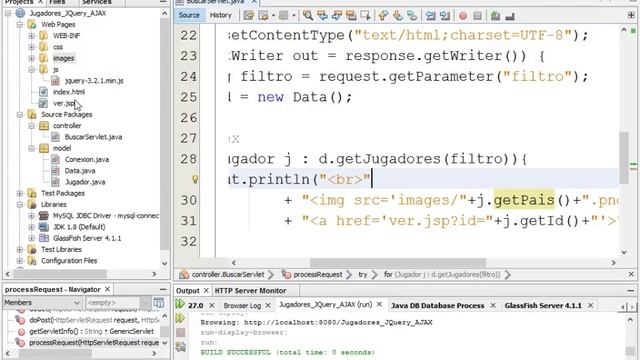Viewport: 640px width, 360px height.
Task: Open GlassFish Server 4.1.1 output tab
Action: coord(543,305)
